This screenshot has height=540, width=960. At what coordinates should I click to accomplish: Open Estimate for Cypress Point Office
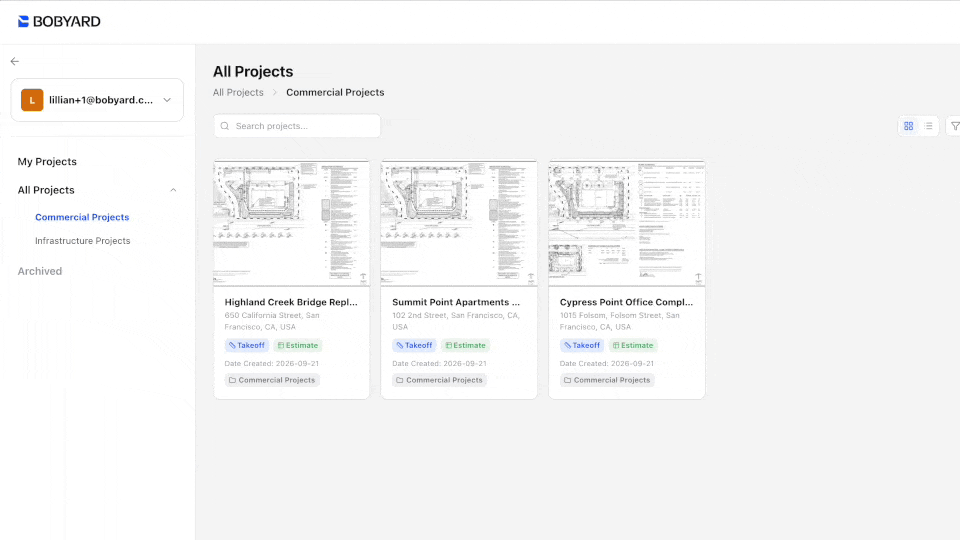[633, 345]
